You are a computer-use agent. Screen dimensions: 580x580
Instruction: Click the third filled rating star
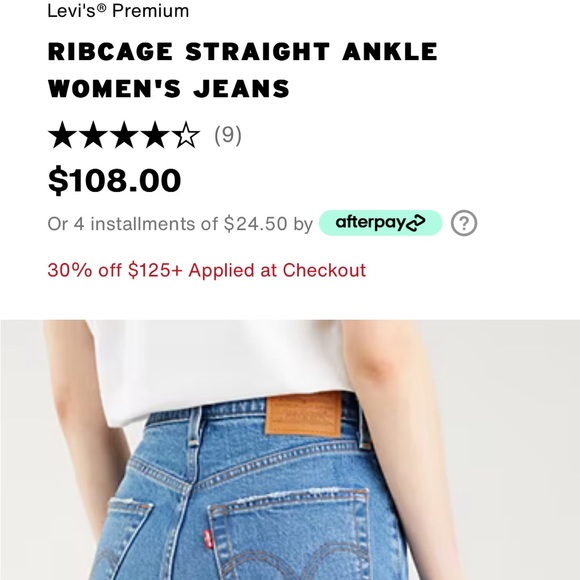[x=125, y=135]
